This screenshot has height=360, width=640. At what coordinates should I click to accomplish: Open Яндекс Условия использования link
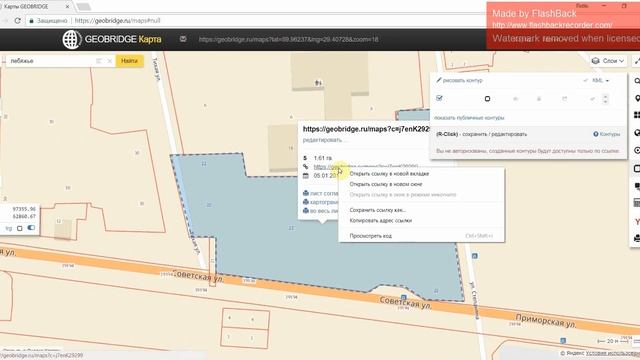click(x=613, y=353)
